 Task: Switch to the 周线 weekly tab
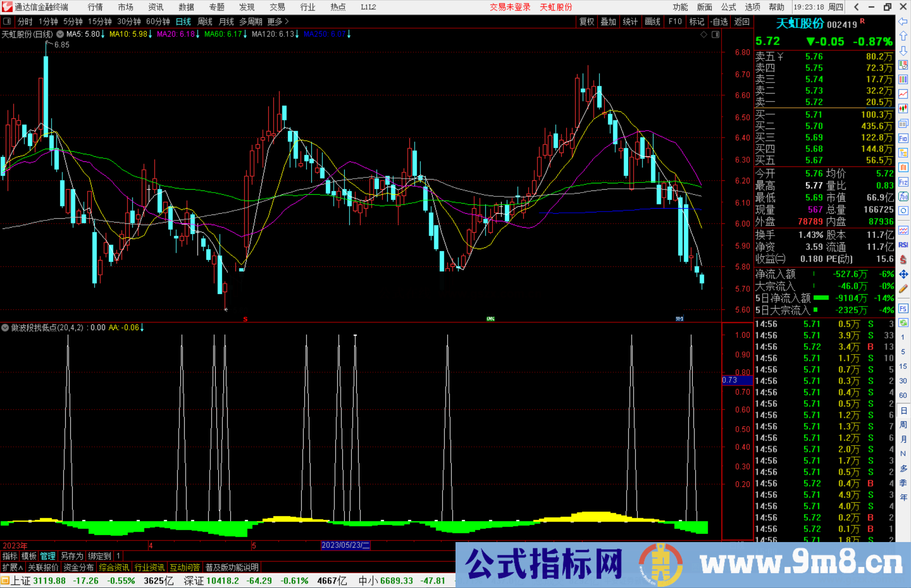[205, 21]
